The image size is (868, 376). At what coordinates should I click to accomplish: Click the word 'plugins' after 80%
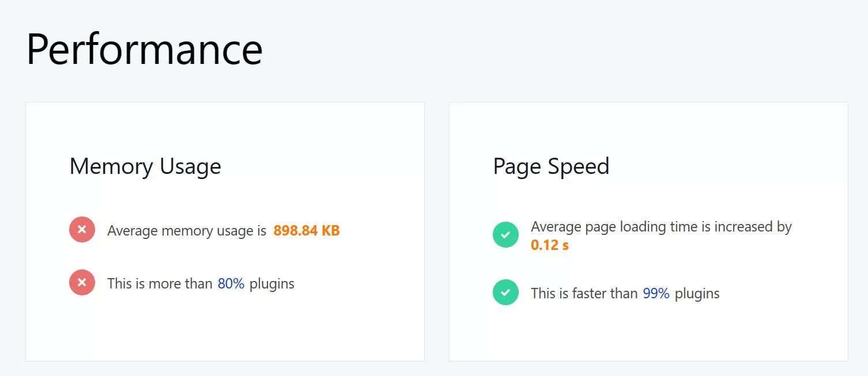point(271,283)
